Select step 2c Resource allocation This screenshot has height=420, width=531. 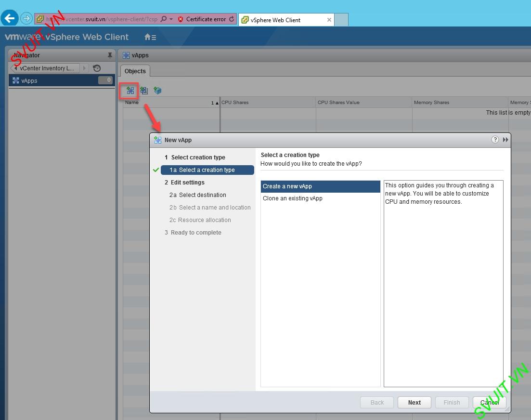[x=200, y=220]
